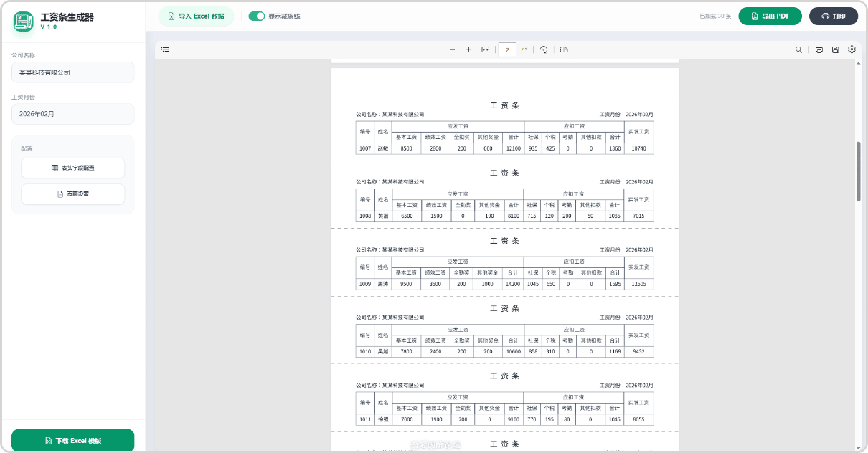Click the printer icon in PDF toolbar
868x453 pixels.
click(819, 49)
